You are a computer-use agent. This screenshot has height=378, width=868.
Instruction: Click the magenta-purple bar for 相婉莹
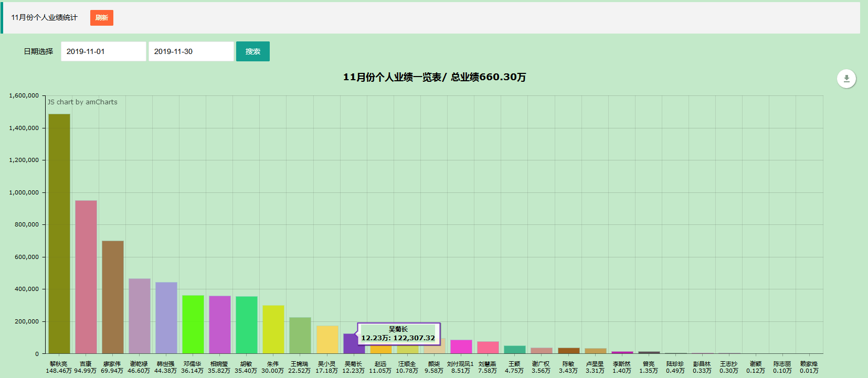220,325
